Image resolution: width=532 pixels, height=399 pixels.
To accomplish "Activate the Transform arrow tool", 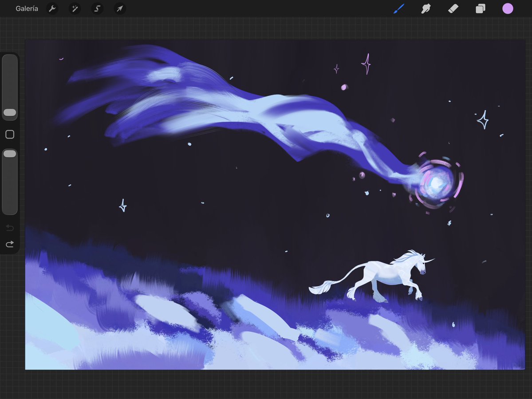I will coord(120,8).
